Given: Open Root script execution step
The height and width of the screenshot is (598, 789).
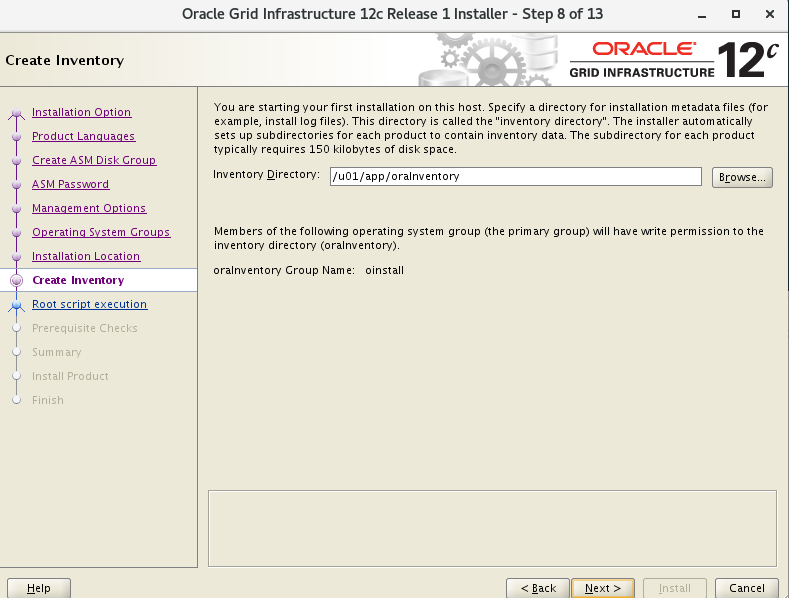Looking at the screenshot, I should [x=90, y=304].
